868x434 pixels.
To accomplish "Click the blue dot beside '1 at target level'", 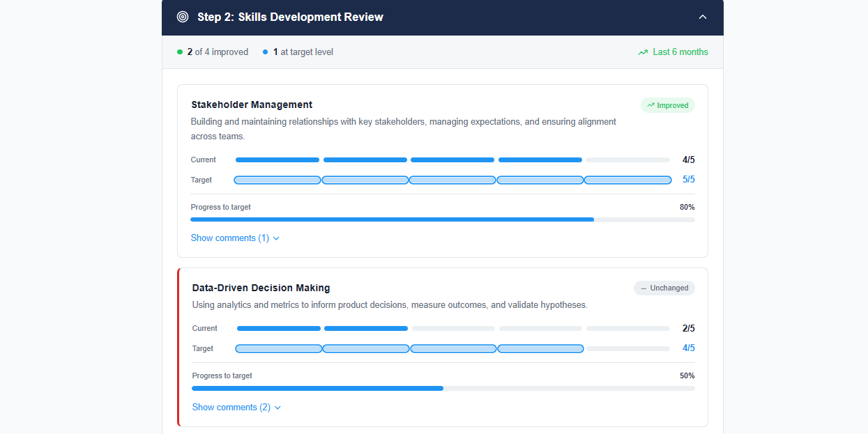I will tap(266, 52).
